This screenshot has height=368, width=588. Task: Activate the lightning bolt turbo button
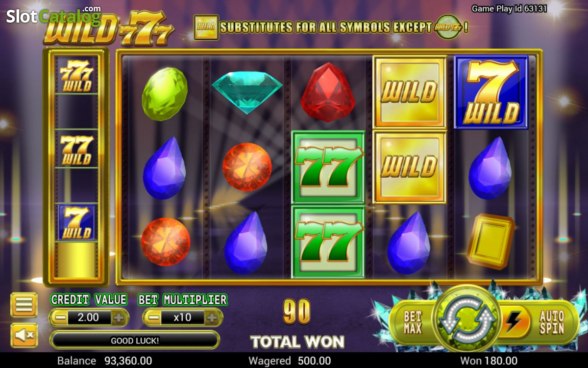pyautogui.click(x=514, y=321)
